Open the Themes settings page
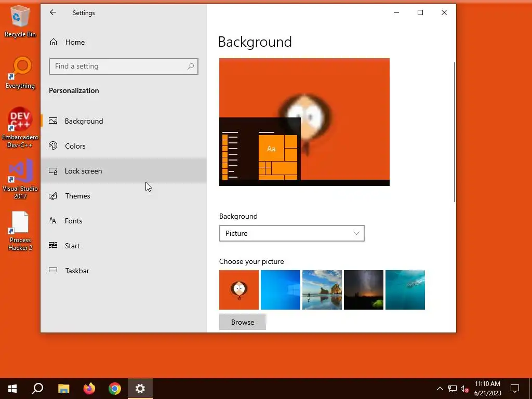The height and width of the screenshot is (399, 532). pyautogui.click(x=124, y=196)
